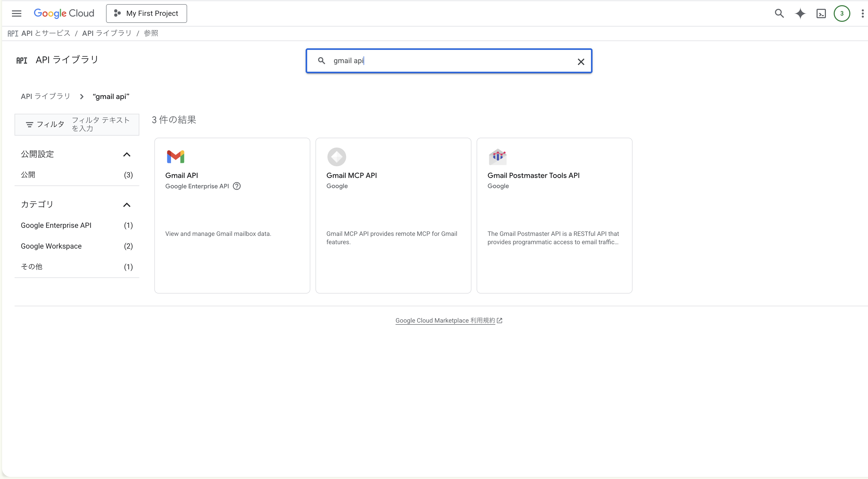This screenshot has height=479, width=868.
Task: Go to API とサービス breadcrumb
Action: click(x=46, y=33)
